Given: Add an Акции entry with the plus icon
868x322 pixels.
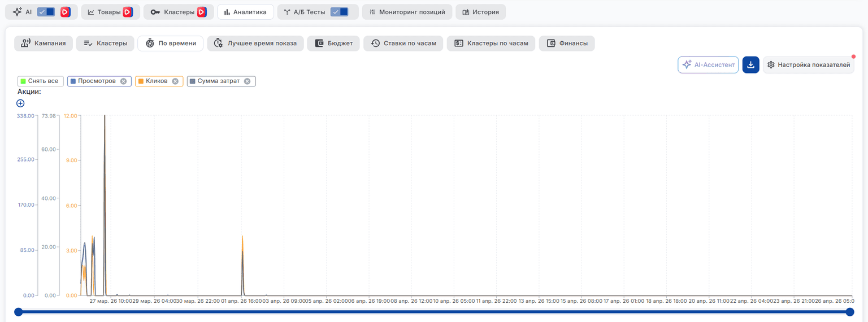Looking at the screenshot, I should tap(20, 103).
